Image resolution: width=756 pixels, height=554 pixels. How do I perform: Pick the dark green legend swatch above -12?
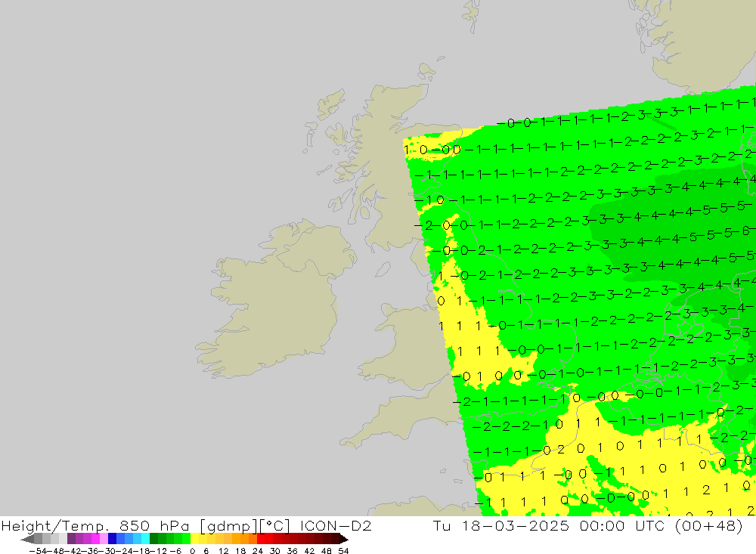[x=153, y=539]
